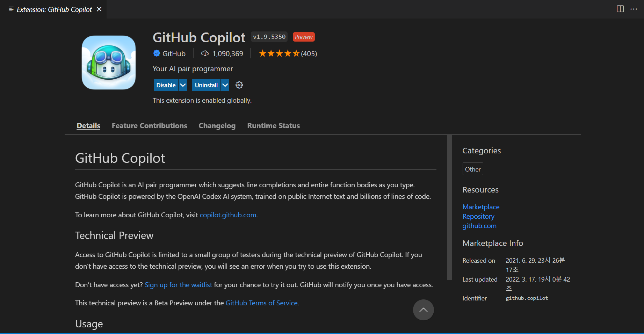Open the Changelog tab

tap(217, 126)
